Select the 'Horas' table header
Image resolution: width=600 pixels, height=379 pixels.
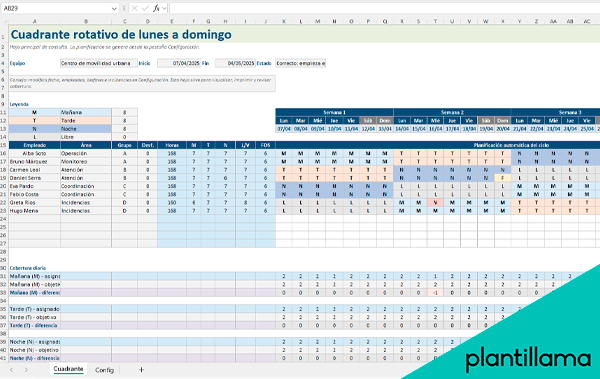point(172,145)
